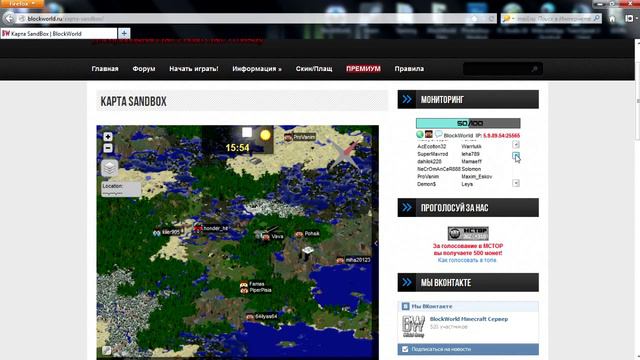This screenshot has height=360, width=640.
Task: Select miha20123 player marker on map
Action: click(353, 260)
